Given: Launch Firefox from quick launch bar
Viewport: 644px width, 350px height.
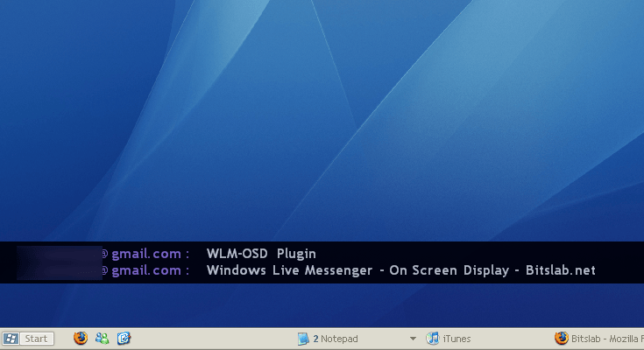Looking at the screenshot, I should pyautogui.click(x=81, y=338).
